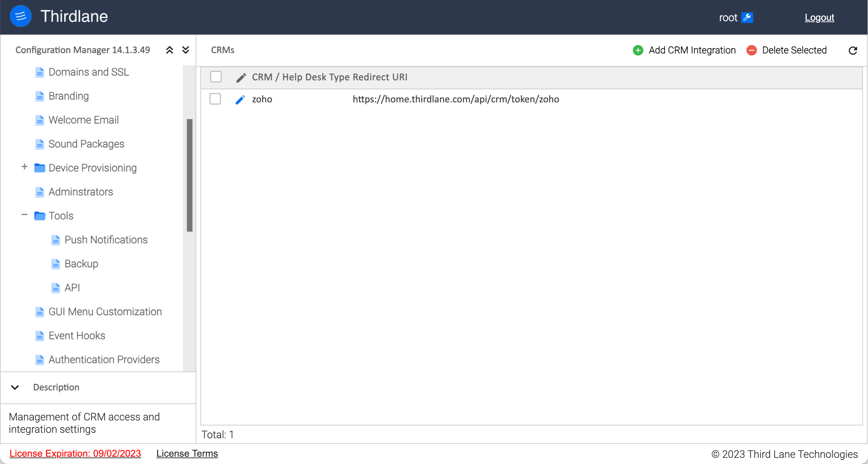Collapse all tree nodes with double up chevron
This screenshot has height=464, width=868.
(x=169, y=50)
